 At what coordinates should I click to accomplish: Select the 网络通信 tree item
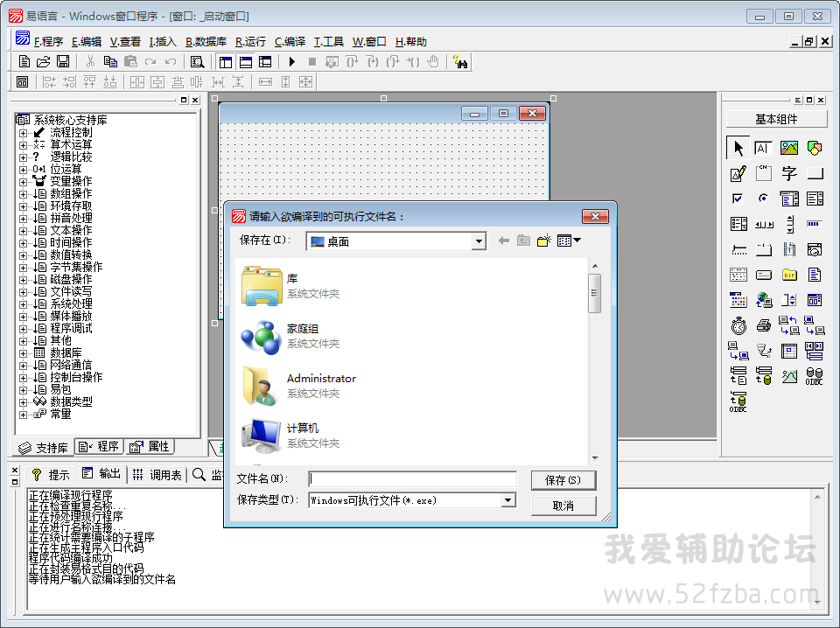tap(71, 365)
